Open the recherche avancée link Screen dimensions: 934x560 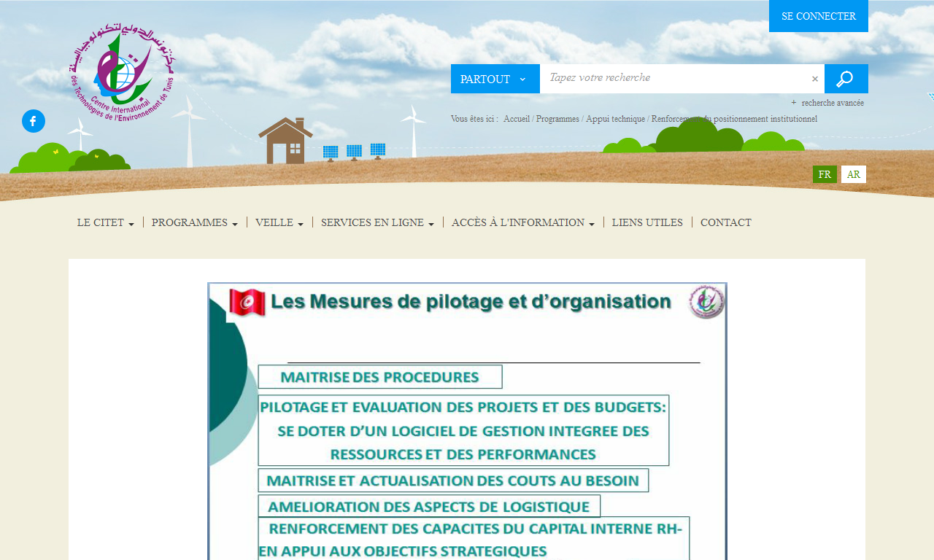833,103
